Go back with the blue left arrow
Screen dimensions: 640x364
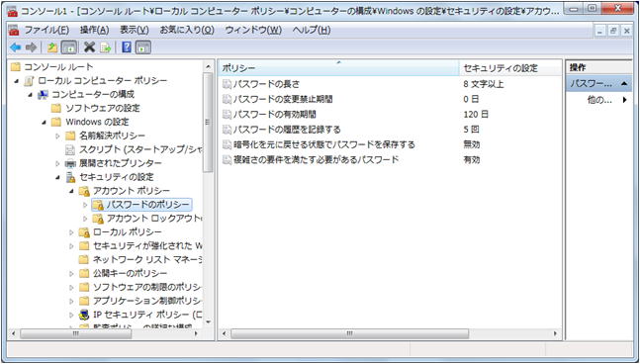15,47
